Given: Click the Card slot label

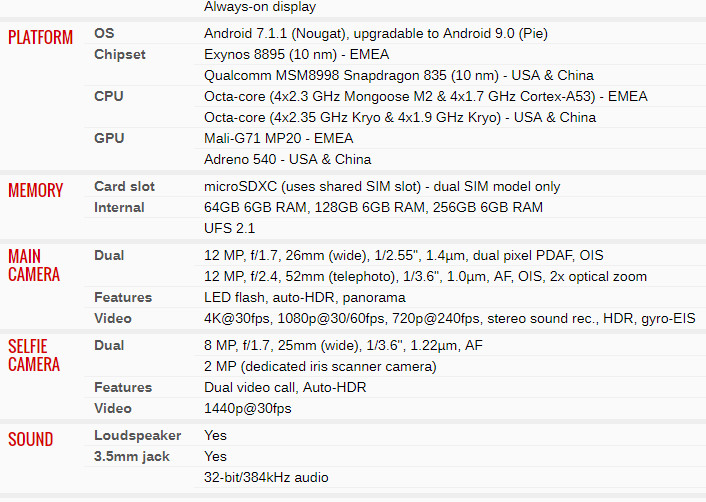Looking at the screenshot, I should pos(124,186).
